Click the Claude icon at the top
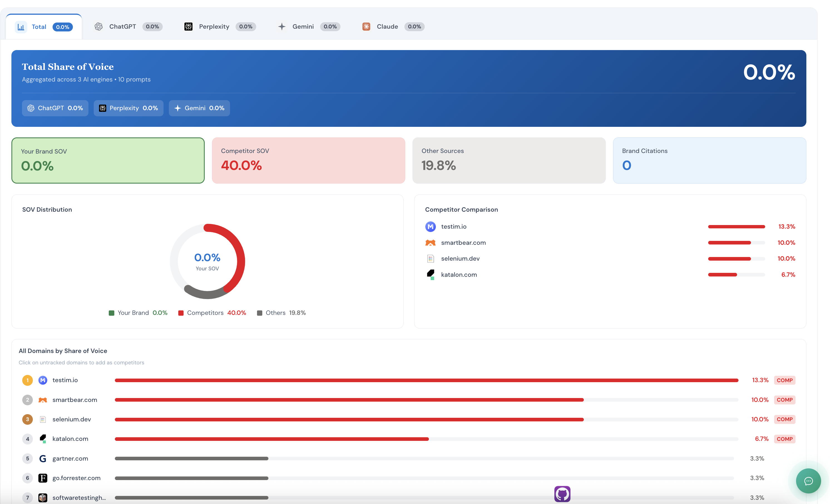This screenshot has width=830, height=504. pyautogui.click(x=366, y=26)
